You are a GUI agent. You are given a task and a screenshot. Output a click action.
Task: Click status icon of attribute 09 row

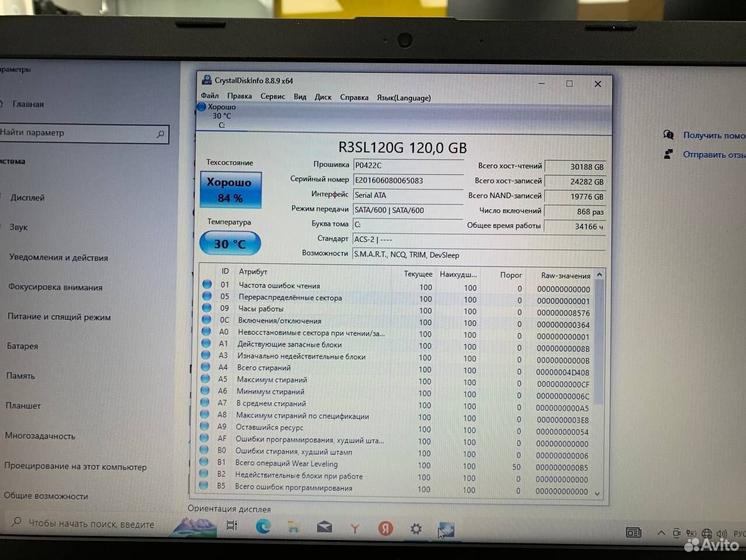[206, 308]
